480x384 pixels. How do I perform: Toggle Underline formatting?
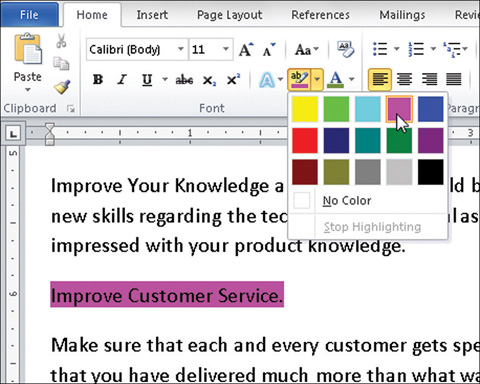tap(147, 80)
